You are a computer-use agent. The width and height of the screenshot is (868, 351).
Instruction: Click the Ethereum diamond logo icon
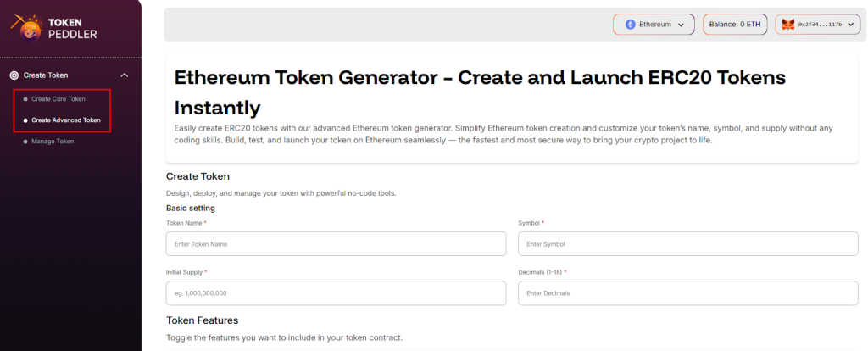(630, 25)
